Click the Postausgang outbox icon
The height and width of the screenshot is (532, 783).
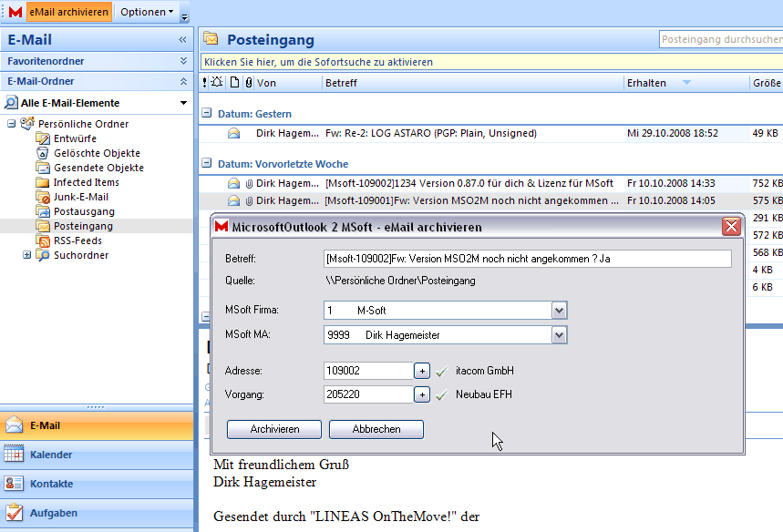tap(43, 211)
